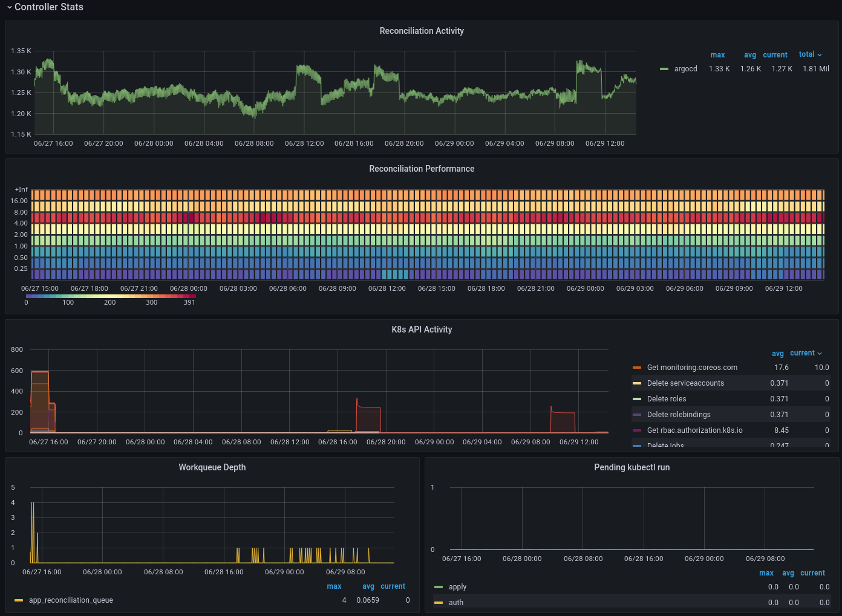Screen dimensions: 842x616
Task: Click the 8.45 avg value
Action: [782, 430]
